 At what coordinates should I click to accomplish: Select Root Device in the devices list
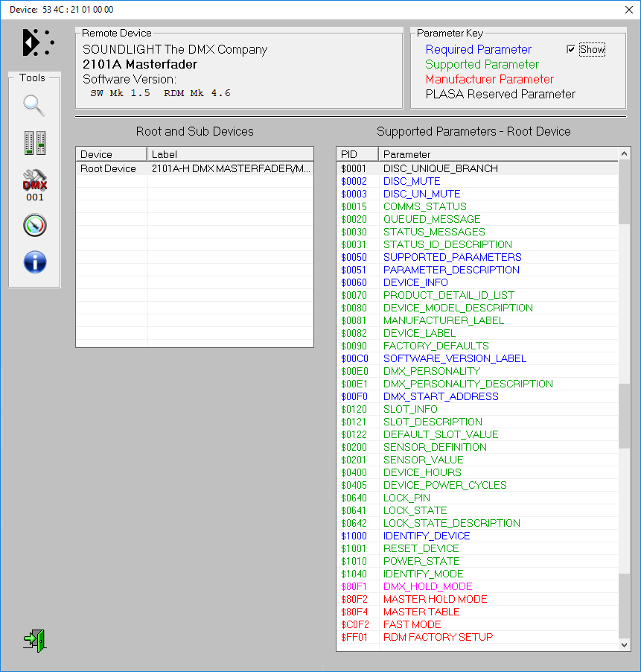coord(108,168)
